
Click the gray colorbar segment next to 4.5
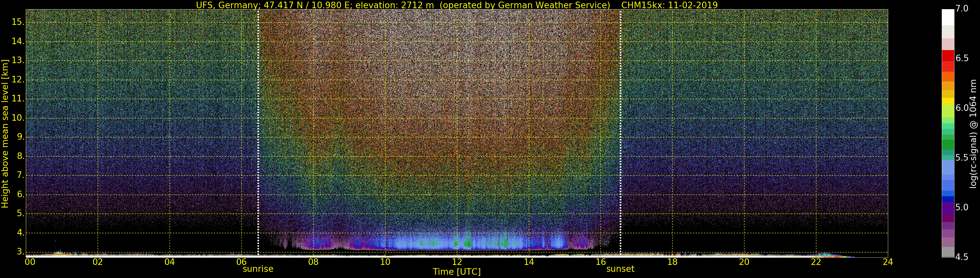(948, 252)
